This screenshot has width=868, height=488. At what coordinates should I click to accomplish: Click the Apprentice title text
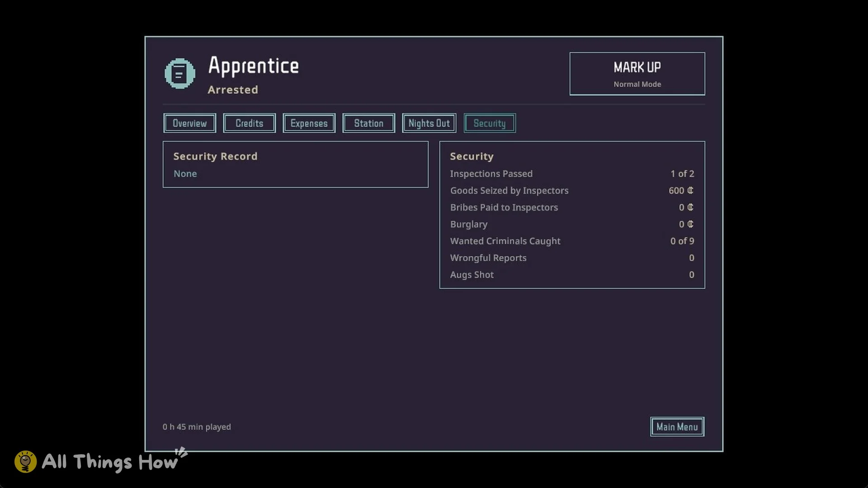tap(254, 66)
